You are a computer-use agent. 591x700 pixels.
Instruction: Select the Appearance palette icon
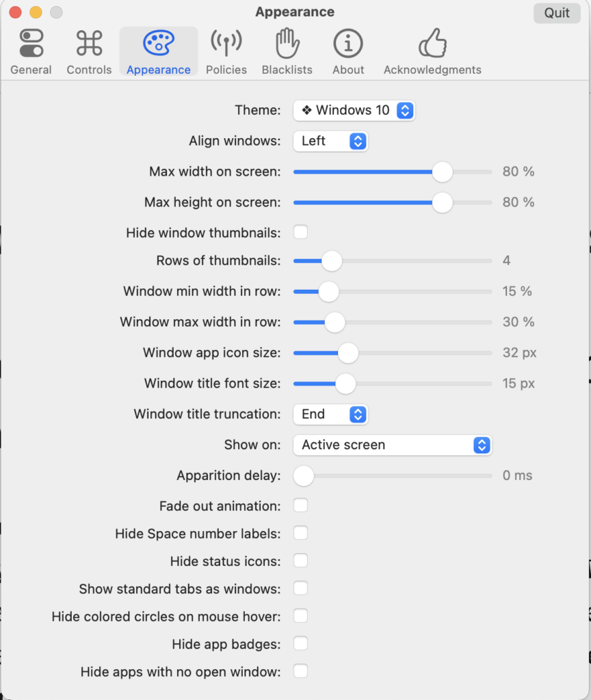click(159, 44)
